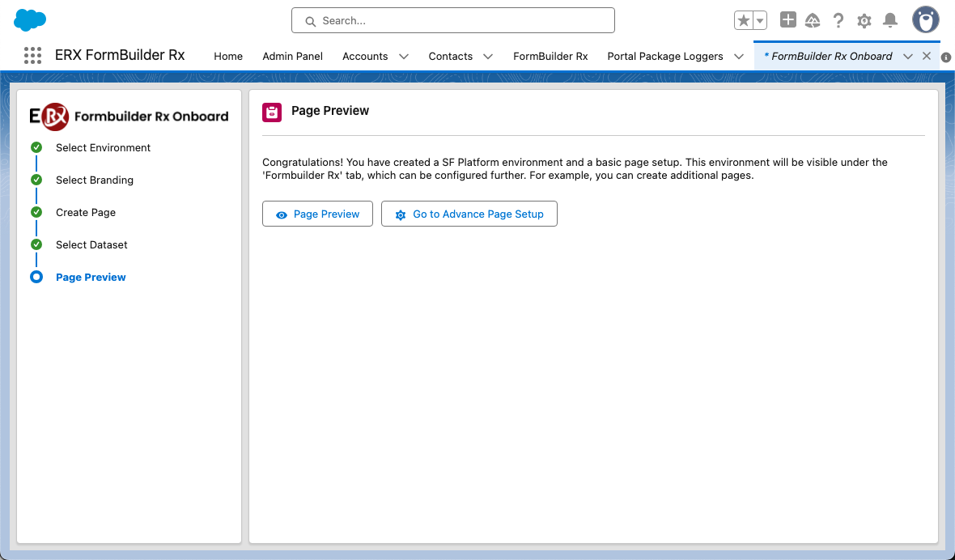Go to the FormBuilder Rx tab
This screenshot has width=955, height=560.
(x=550, y=57)
